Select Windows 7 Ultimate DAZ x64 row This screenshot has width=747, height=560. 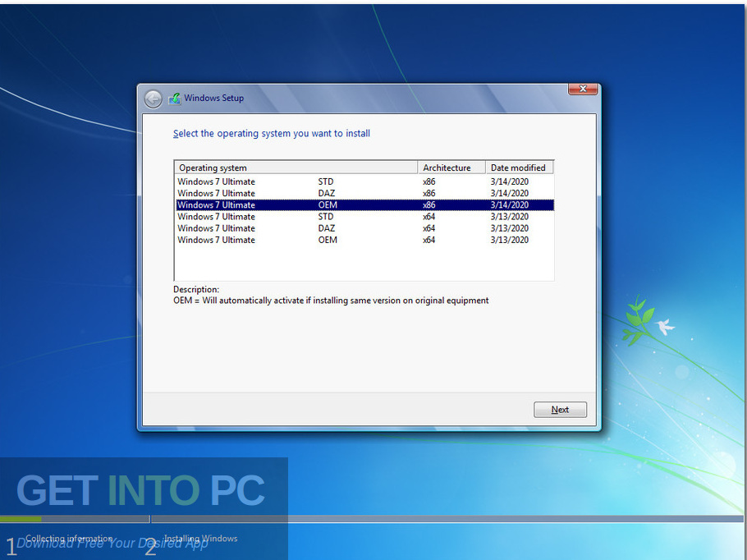[364, 228]
